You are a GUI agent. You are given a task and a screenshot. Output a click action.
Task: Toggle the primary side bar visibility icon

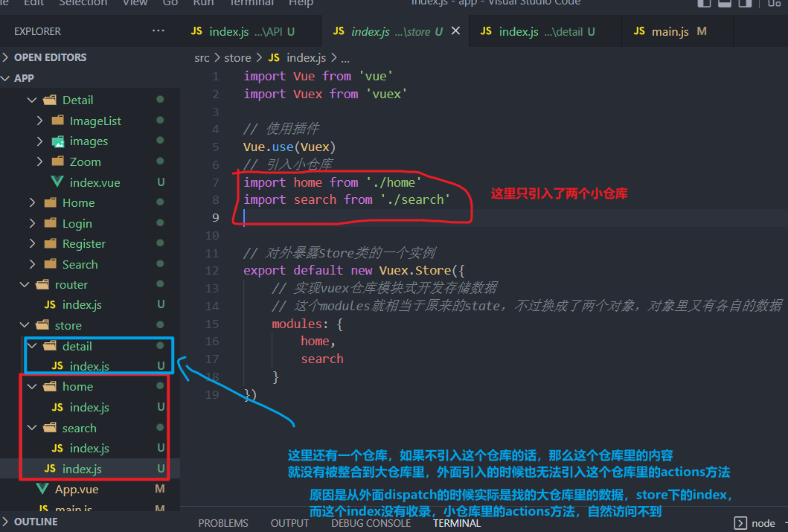(704, 4)
